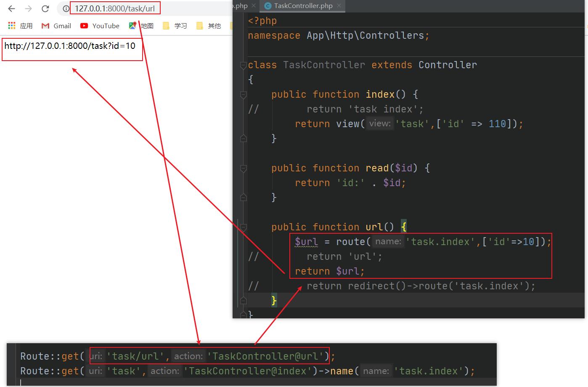Click the 'read($id)' method signature
588x387 pixels.
pos(391,168)
